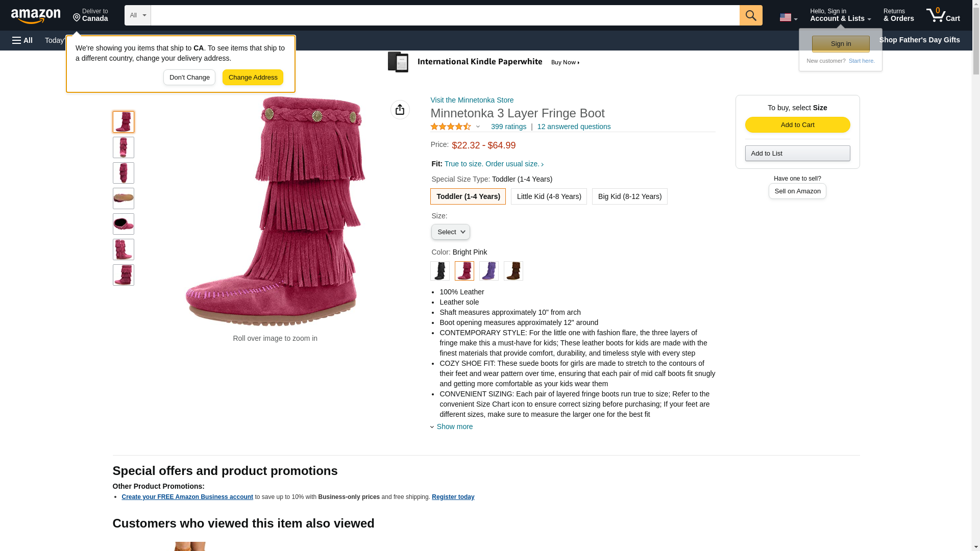Screen dimensions: 980x551
Task: Click the country flag language selector
Action: point(788,17)
